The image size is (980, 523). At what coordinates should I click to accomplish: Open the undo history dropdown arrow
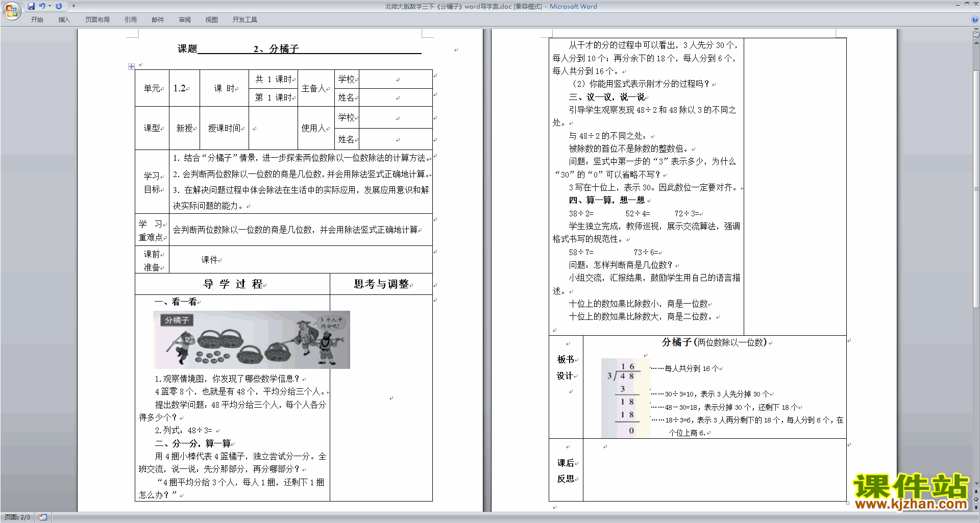[x=50, y=6]
